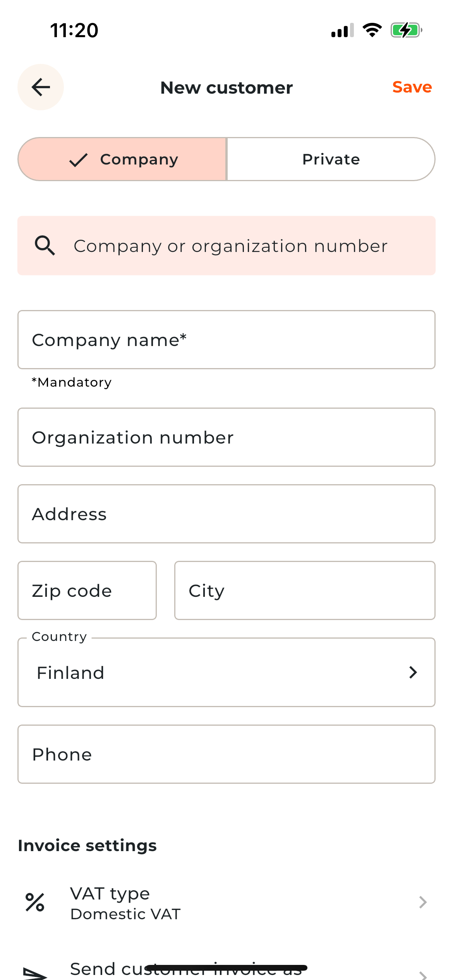The image size is (453, 980).
Task: Tap the cellular signal bars icon
Action: (x=342, y=30)
